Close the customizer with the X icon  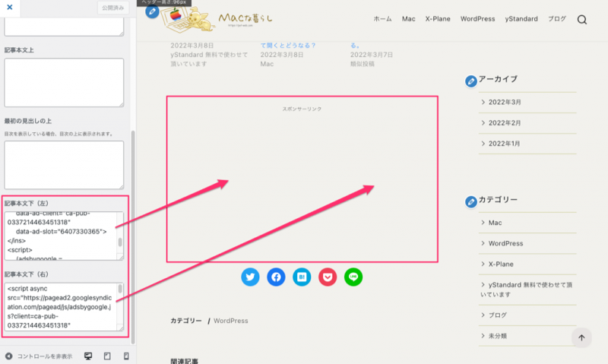pyautogui.click(x=10, y=7)
